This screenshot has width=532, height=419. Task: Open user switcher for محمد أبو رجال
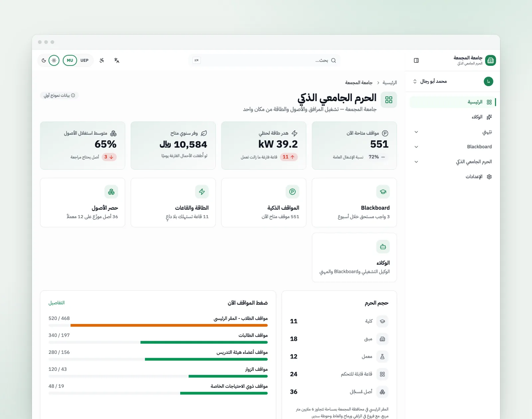(x=453, y=81)
